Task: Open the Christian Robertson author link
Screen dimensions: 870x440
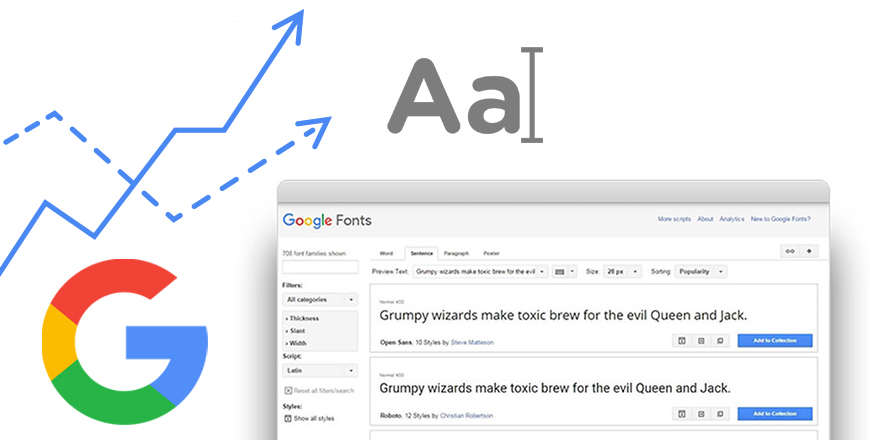Action: tap(466, 416)
